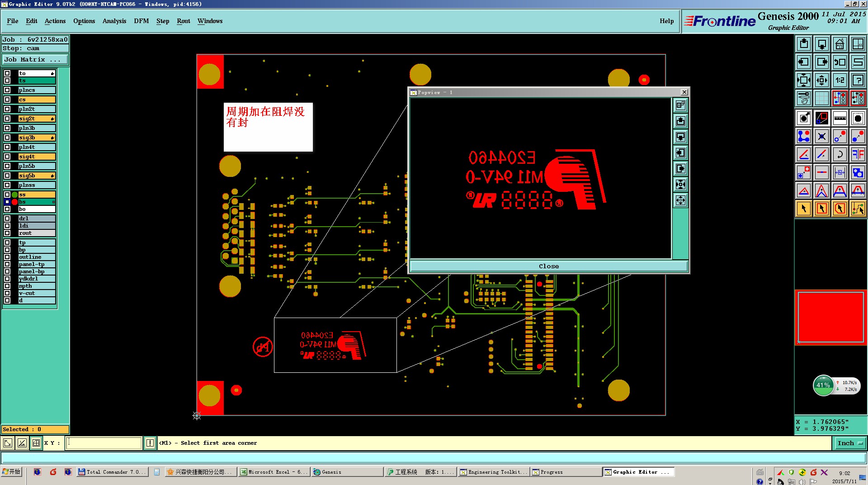Screen dimensions: 868x485
Task: Click the zoom-in expand arrows icon
Action: click(x=804, y=80)
